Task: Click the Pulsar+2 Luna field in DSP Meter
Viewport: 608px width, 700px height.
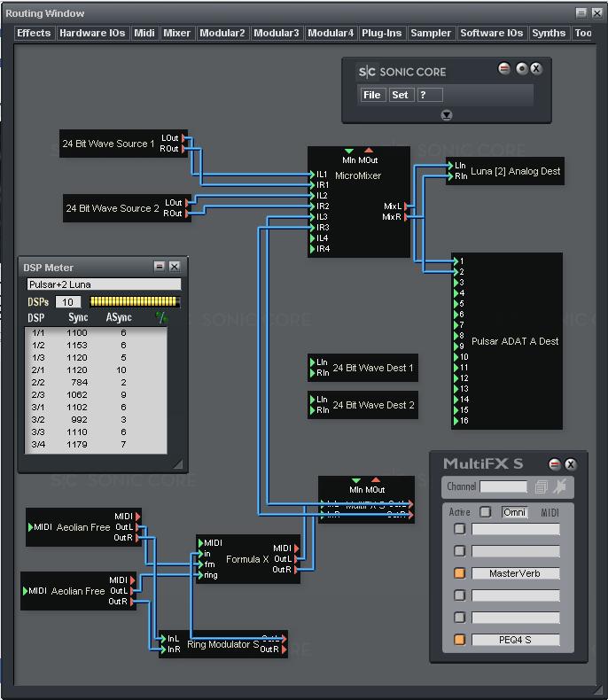Action: [x=104, y=284]
